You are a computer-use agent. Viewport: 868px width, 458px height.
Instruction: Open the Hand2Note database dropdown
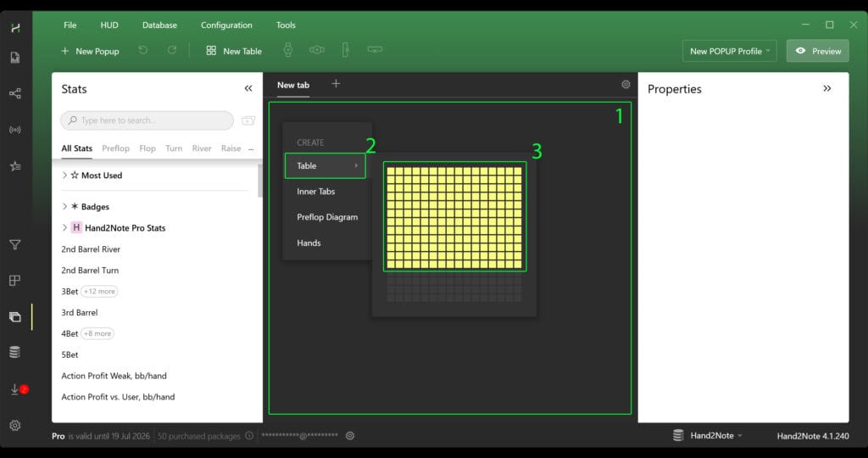pos(710,436)
